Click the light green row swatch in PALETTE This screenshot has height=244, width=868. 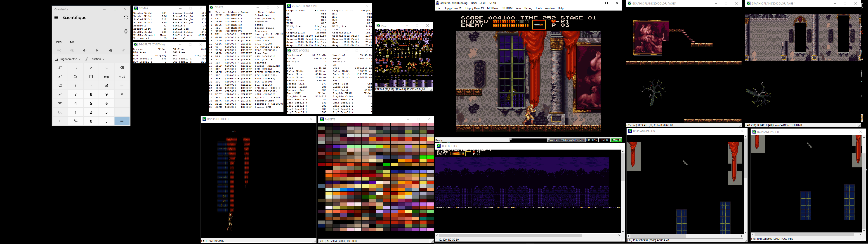coord(362,147)
